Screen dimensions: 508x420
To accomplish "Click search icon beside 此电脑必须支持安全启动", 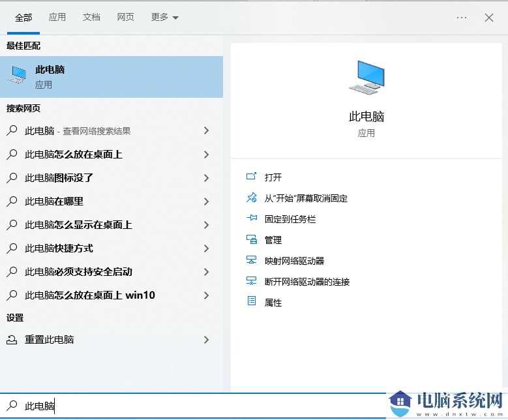I will coord(12,271).
